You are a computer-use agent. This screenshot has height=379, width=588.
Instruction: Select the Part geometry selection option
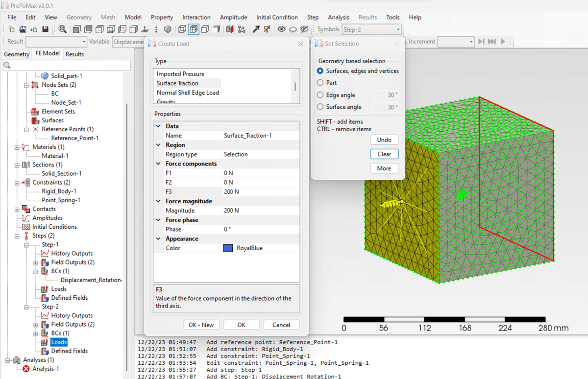coord(320,83)
